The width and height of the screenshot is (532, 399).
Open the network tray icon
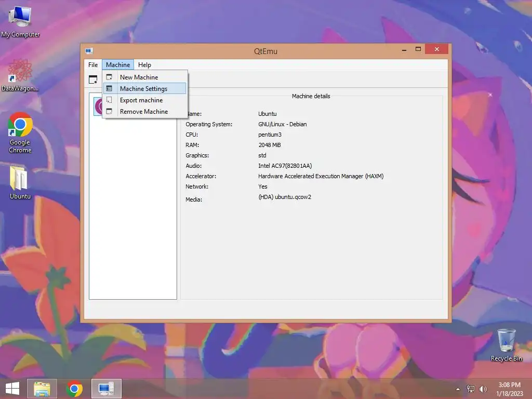coord(471,389)
